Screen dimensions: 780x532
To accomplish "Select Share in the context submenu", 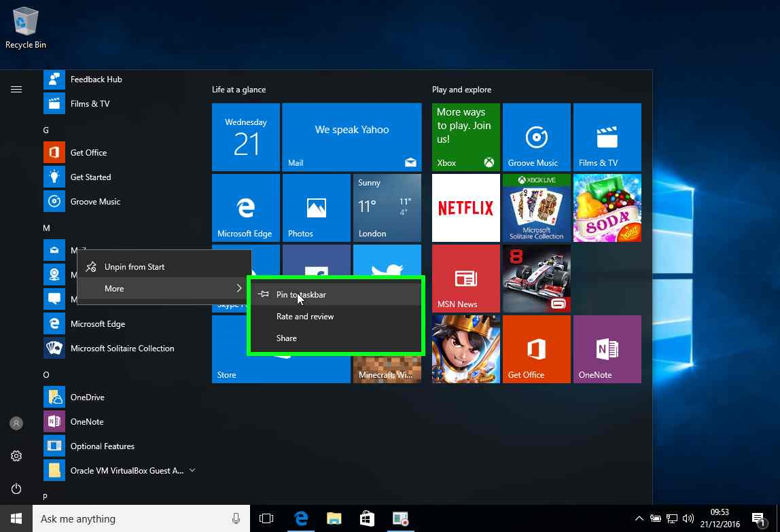I will click(336, 338).
